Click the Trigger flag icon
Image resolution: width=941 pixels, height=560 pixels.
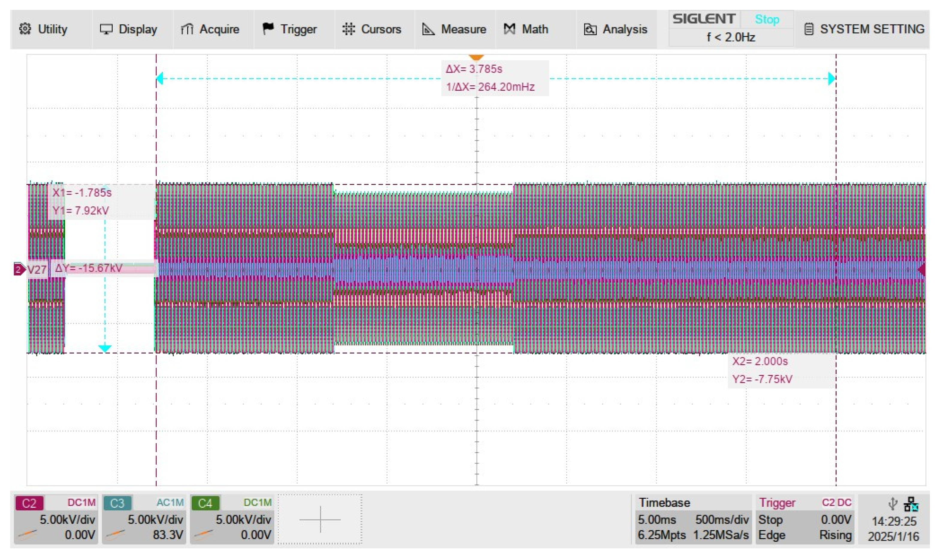point(268,29)
